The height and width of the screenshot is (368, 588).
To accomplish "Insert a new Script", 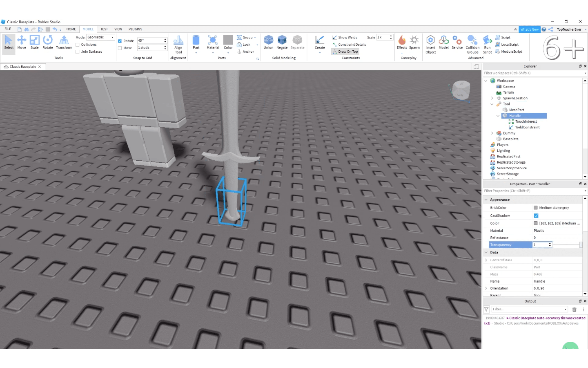I will (503, 37).
